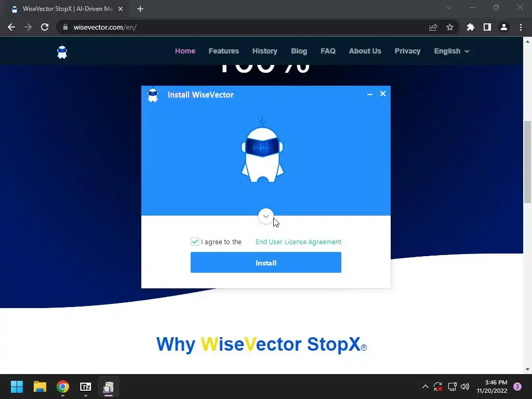This screenshot has height=399, width=532.
Task: Select the installer app on taskbar
Action: click(x=108, y=387)
